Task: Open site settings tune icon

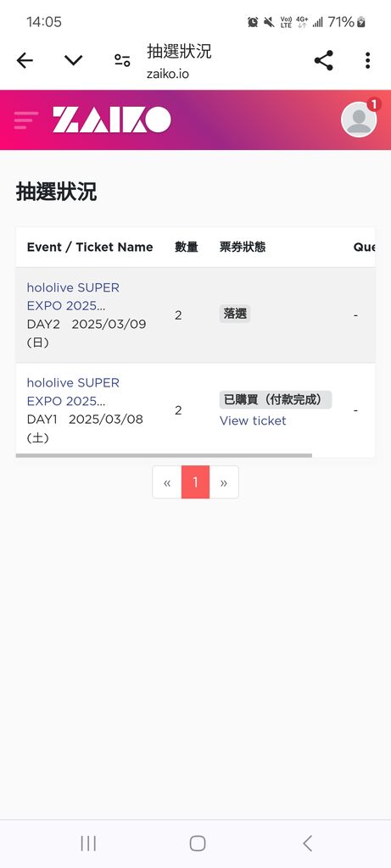Action: click(x=122, y=60)
